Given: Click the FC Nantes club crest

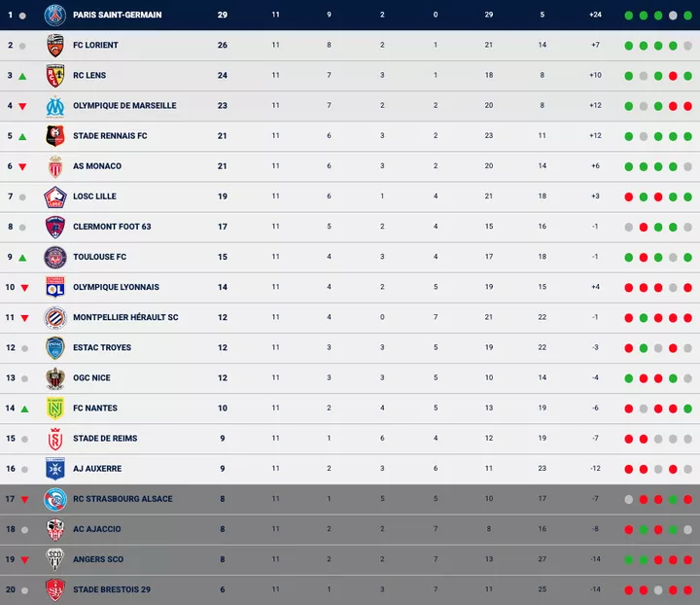Looking at the screenshot, I should click(x=54, y=409).
